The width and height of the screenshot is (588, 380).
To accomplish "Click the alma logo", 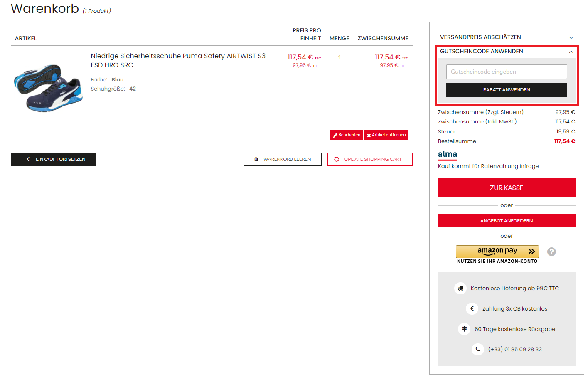I will [448, 155].
